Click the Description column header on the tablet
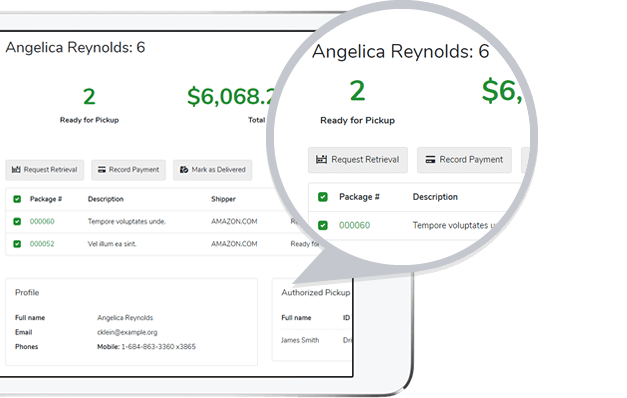 (106, 199)
